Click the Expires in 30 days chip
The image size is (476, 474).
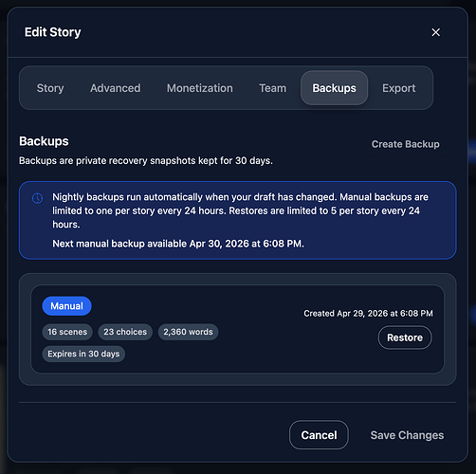pyautogui.click(x=83, y=354)
